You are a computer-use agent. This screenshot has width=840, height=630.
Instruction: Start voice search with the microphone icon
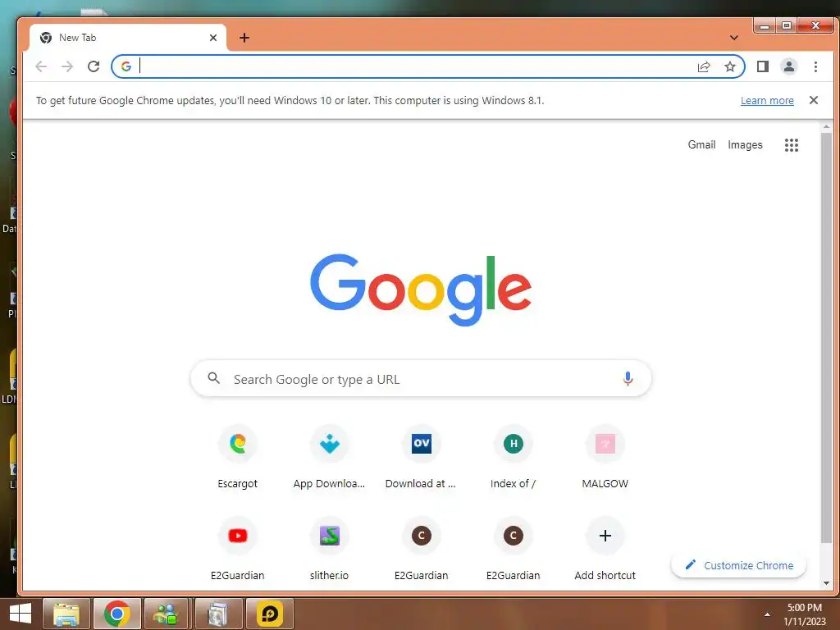628,378
